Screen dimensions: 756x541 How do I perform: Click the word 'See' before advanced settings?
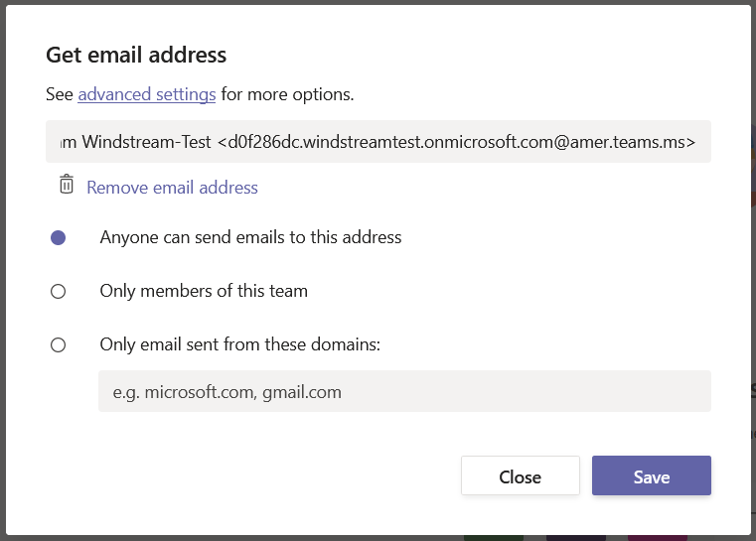60,94
